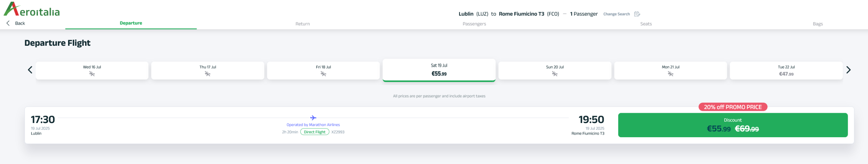Click the Aeroitalia logo
This screenshot has height=164, width=868.
pyautogui.click(x=32, y=9)
